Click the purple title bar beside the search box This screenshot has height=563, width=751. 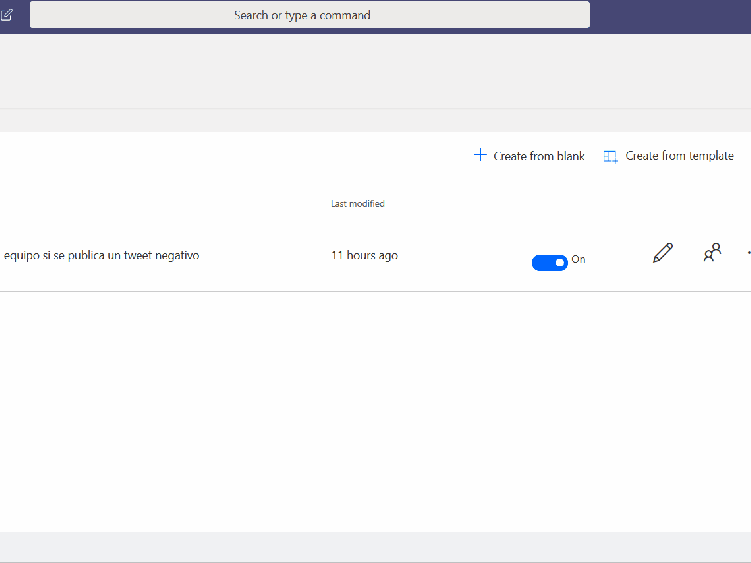pos(670,15)
